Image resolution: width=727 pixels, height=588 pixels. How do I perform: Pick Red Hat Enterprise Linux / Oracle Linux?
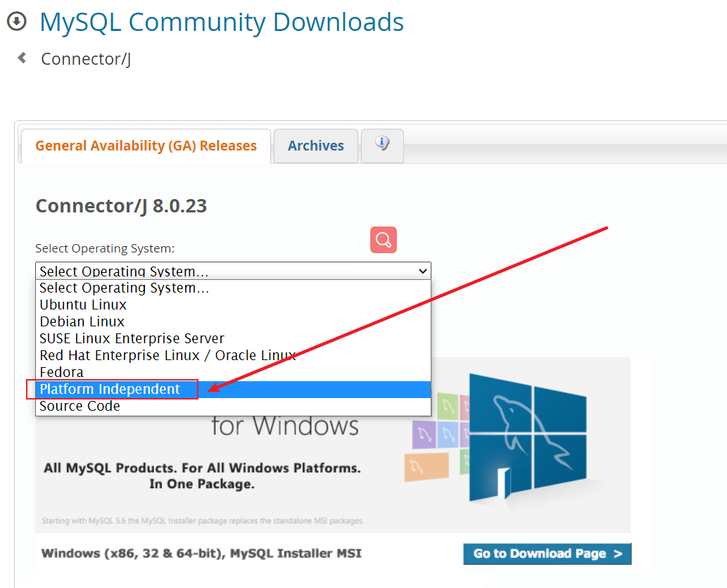(x=167, y=355)
